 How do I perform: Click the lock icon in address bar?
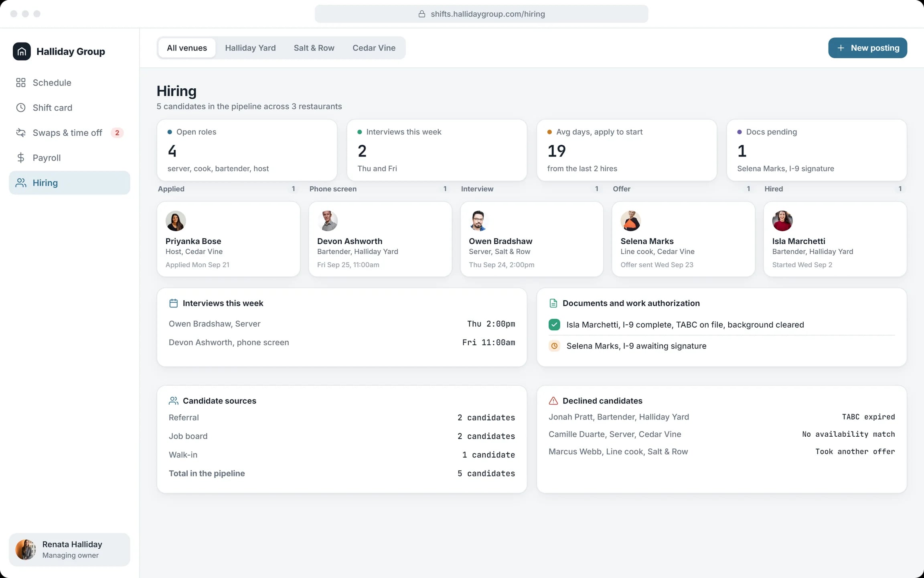422,14
